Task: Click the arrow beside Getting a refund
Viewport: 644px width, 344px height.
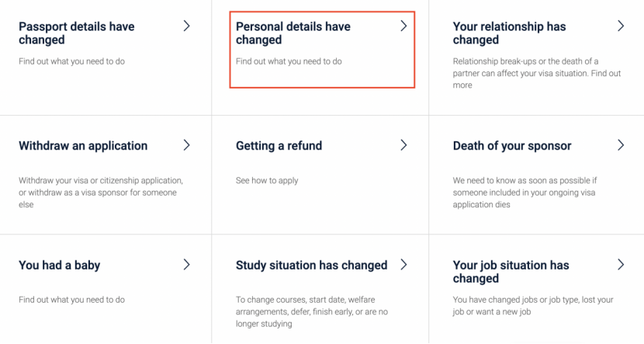Action: (x=403, y=145)
